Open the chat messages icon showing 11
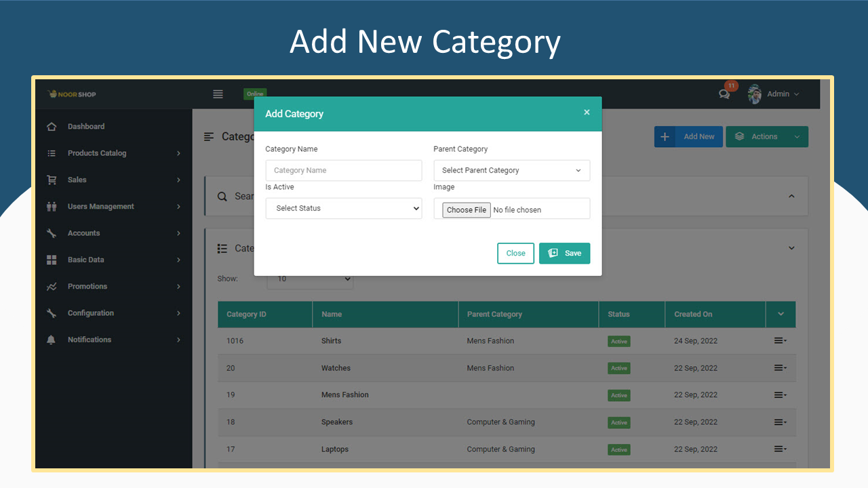 [724, 96]
